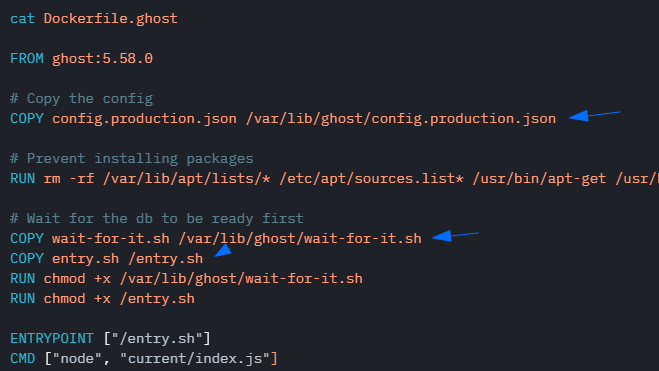Viewport: 659px width, 371px height.
Task: Select the Dockerfile.ghost filename
Action: coord(111,18)
